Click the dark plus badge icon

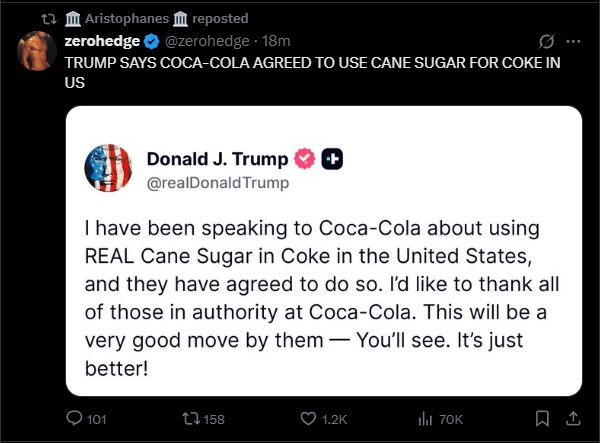point(332,159)
